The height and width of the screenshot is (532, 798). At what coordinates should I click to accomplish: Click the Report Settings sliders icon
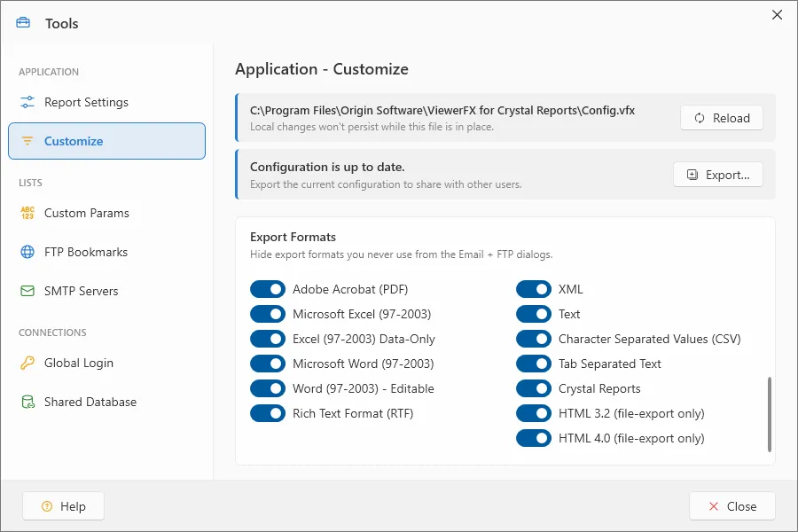click(x=27, y=102)
